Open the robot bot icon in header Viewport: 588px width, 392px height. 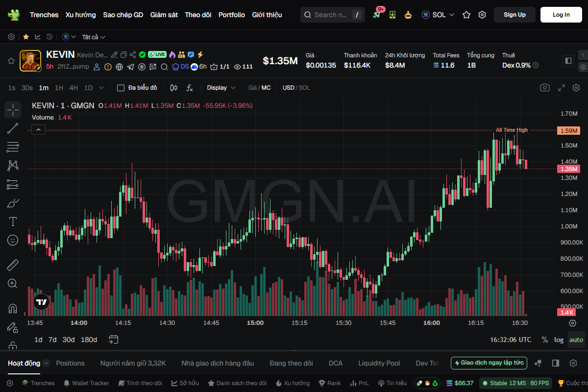tap(408, 15)
